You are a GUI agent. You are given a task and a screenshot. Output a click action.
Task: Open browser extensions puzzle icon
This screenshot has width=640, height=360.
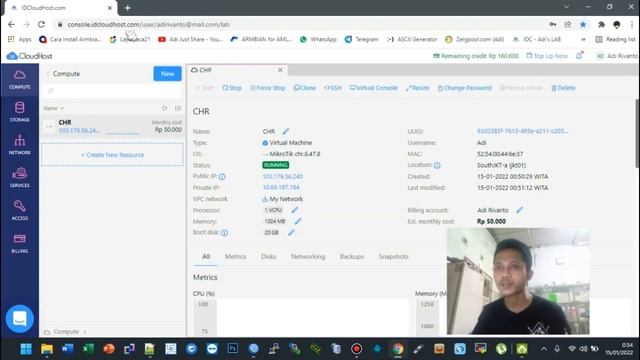(x=601, y=24)
